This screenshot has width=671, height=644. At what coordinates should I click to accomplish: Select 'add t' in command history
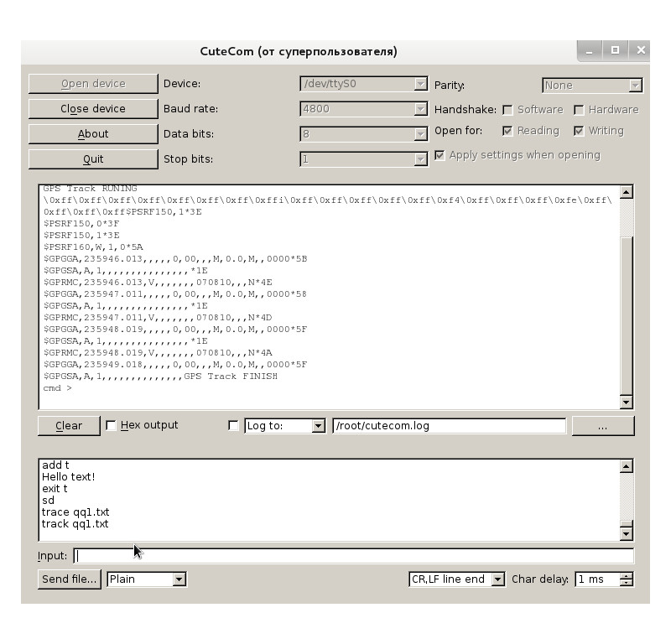[x=55, y=465]
